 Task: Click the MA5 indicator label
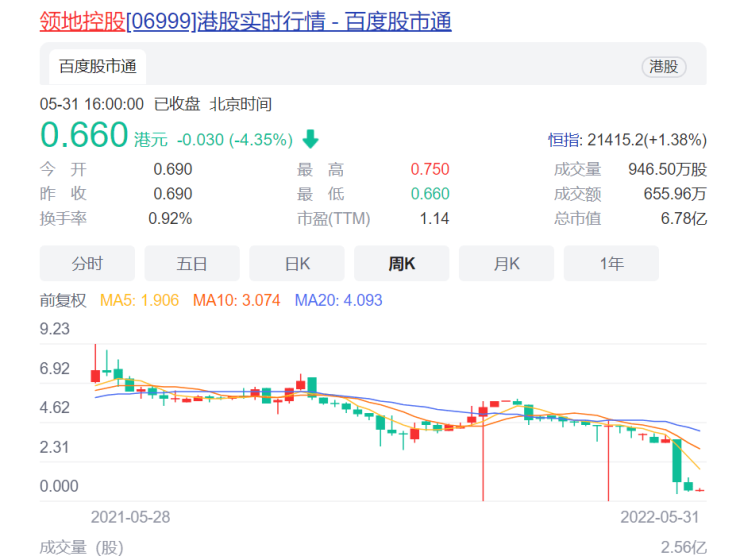139,300
